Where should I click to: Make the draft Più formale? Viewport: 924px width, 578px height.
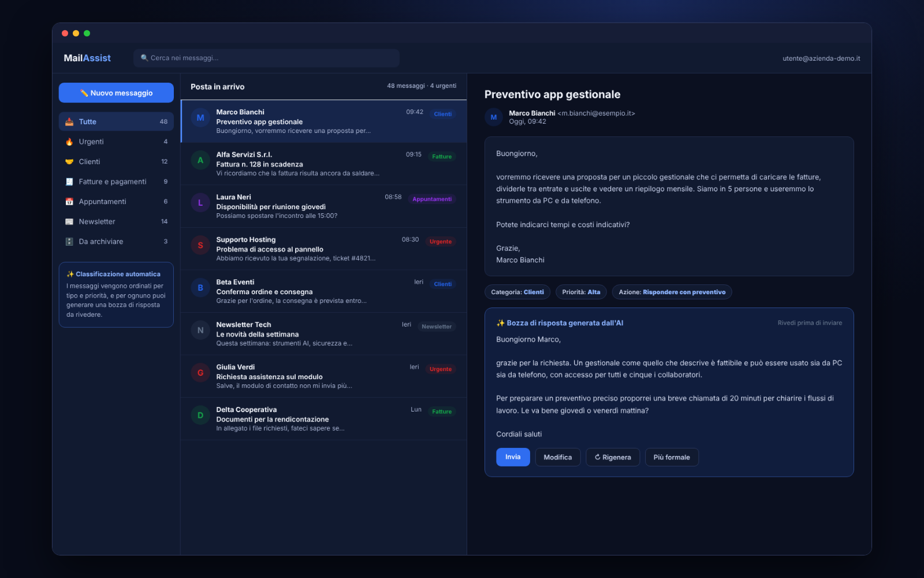672,457
